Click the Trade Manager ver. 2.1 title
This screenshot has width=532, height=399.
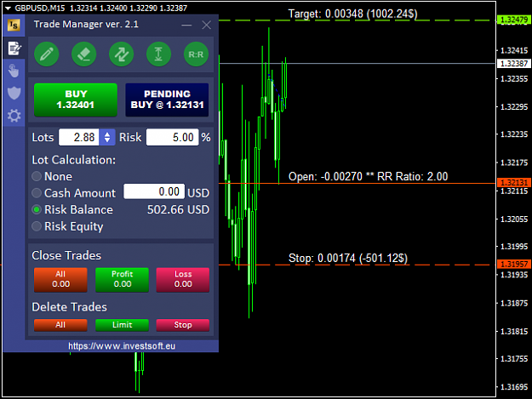86,24
